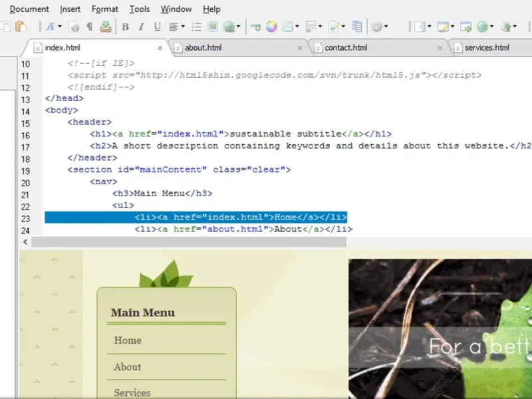Click the stacked documents icon beside the gear
532x399 pixels.
pyautogui.click(x=357, y=27)
